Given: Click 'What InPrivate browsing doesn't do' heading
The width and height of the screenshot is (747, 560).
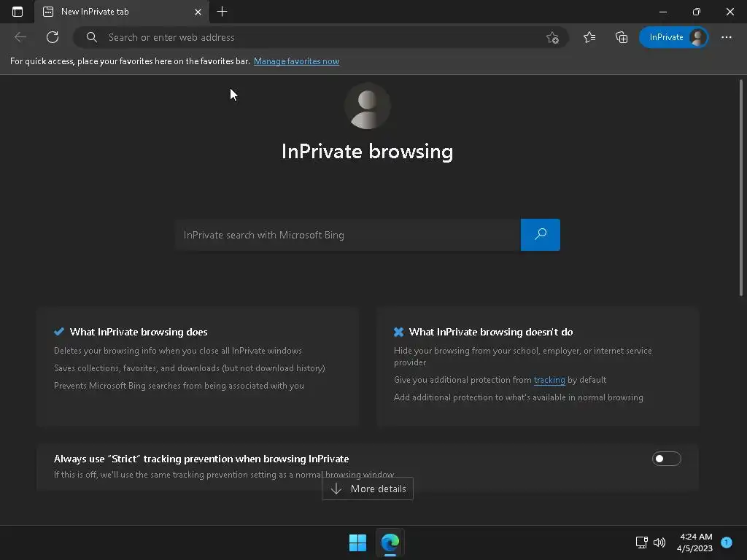Looking at the screenshot, I should click(491, 332).
